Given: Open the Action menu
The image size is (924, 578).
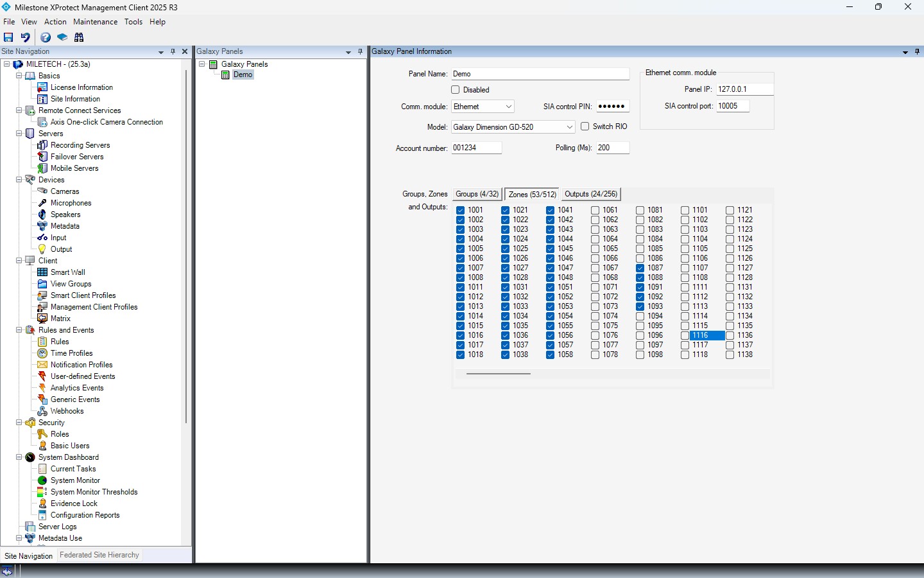Looking at the screenshot, I should (55, 22).
